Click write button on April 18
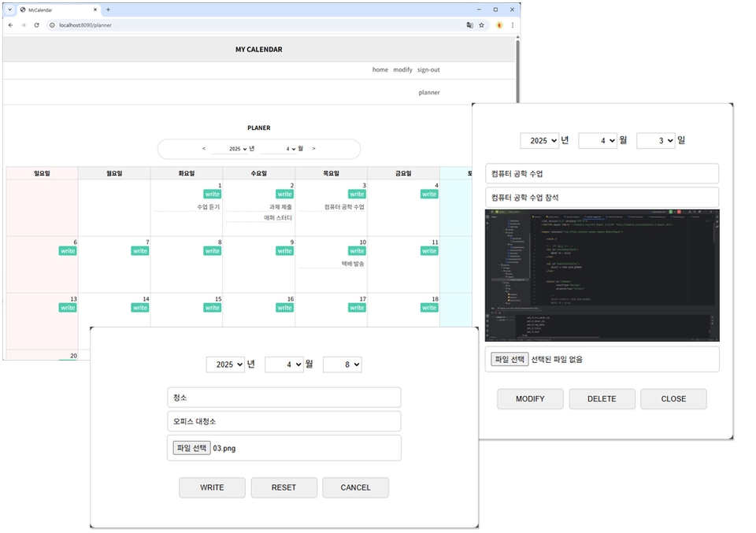Screen dimensions: 756x533 [429, 308]
